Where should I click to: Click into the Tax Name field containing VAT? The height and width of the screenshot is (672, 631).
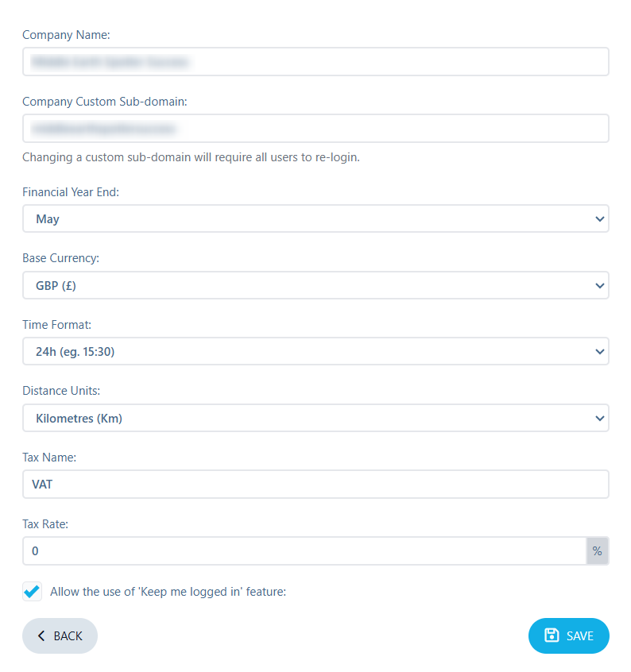click(x=315, y=485)
